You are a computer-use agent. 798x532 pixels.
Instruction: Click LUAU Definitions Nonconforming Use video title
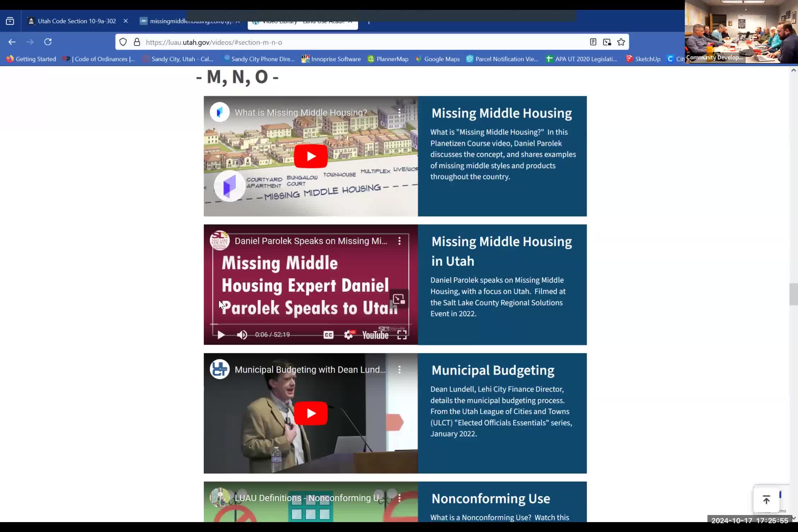point(310,498)
